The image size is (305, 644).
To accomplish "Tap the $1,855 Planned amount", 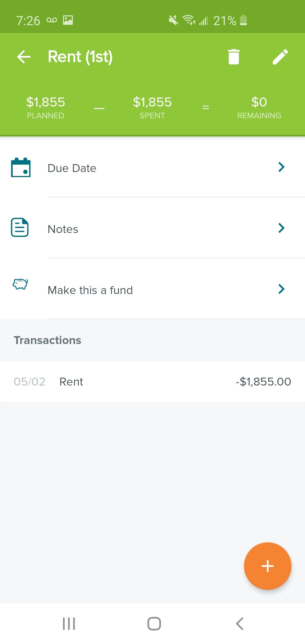I will pyautogui.click(x=45, y=102).
